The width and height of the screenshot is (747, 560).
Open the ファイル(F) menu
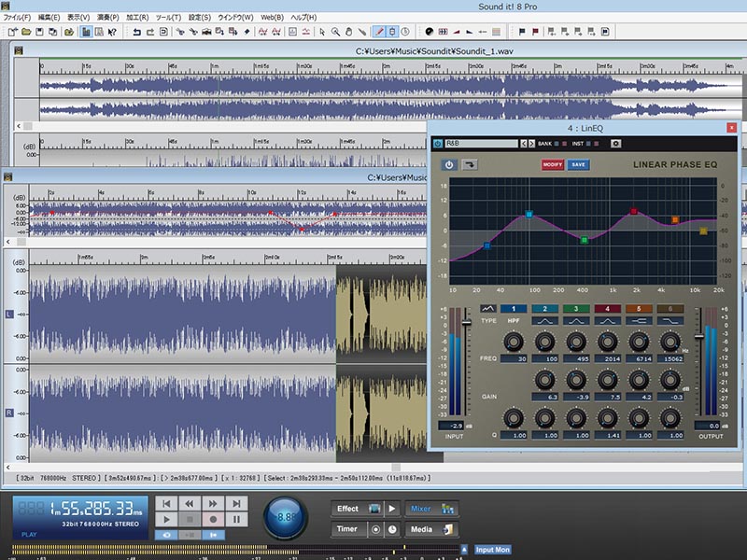[17, 17]
